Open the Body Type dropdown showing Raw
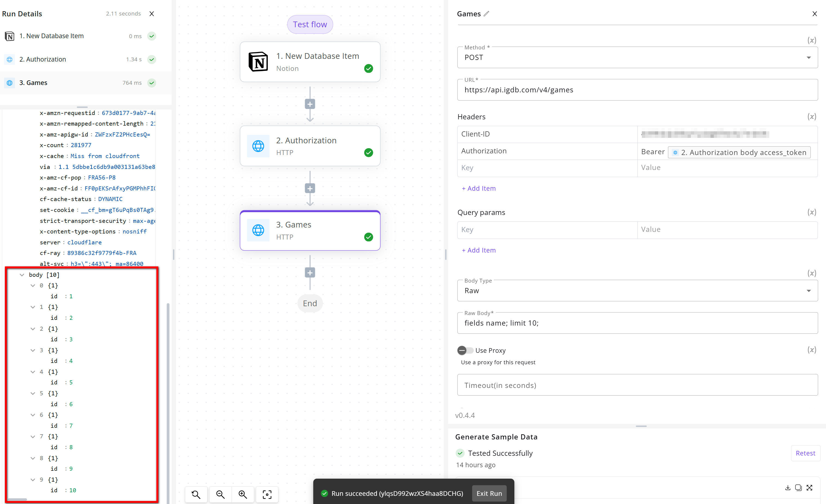This screenshot has height=504, width=826. 637,290
